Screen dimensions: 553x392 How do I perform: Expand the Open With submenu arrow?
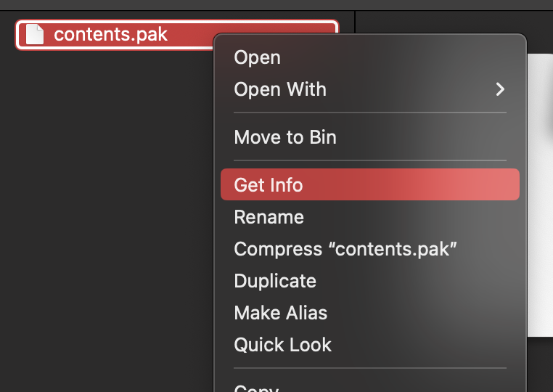pyautogui.click(x=500, y=89)
